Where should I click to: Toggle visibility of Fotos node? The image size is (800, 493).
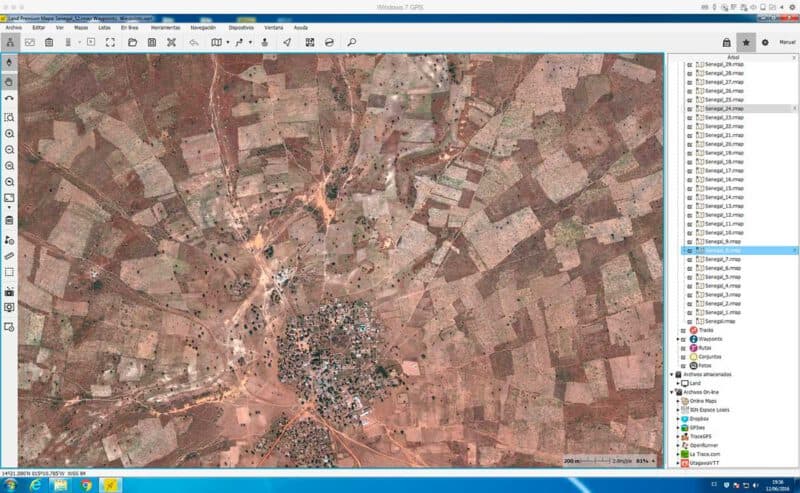click(684, 366)
